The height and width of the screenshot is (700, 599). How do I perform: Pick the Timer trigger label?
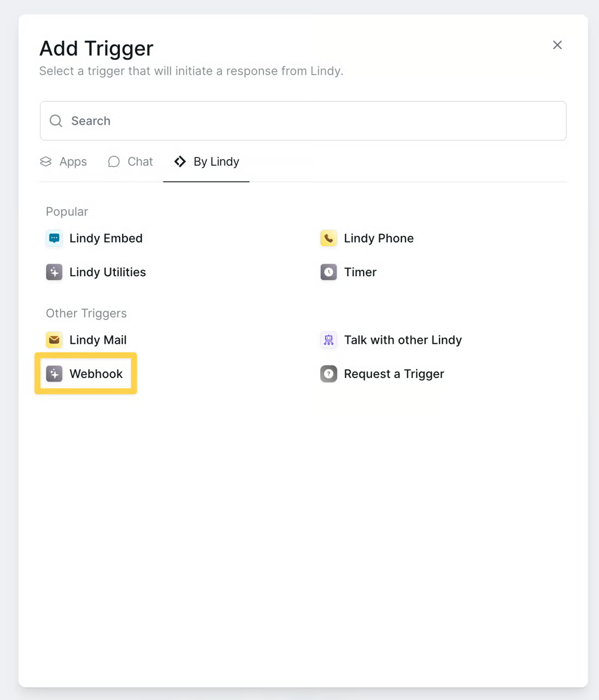pos(360,272)
